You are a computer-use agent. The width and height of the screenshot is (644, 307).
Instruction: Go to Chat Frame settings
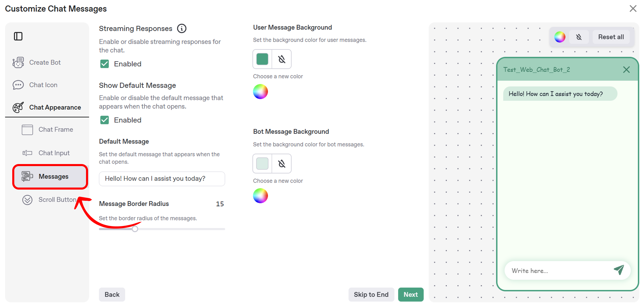click(x=47, y=129)
